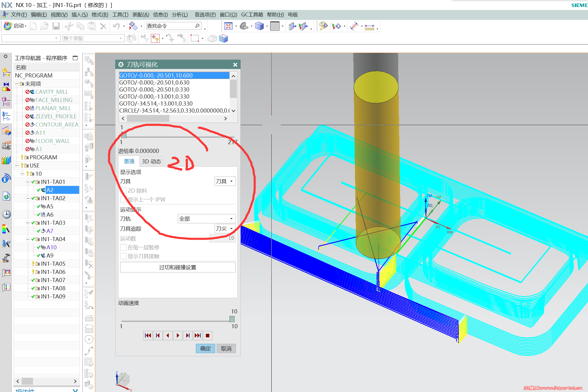The image size is (588, 392).
Task: Open the 刀轨 全部 dropdown
Action: 206,219
